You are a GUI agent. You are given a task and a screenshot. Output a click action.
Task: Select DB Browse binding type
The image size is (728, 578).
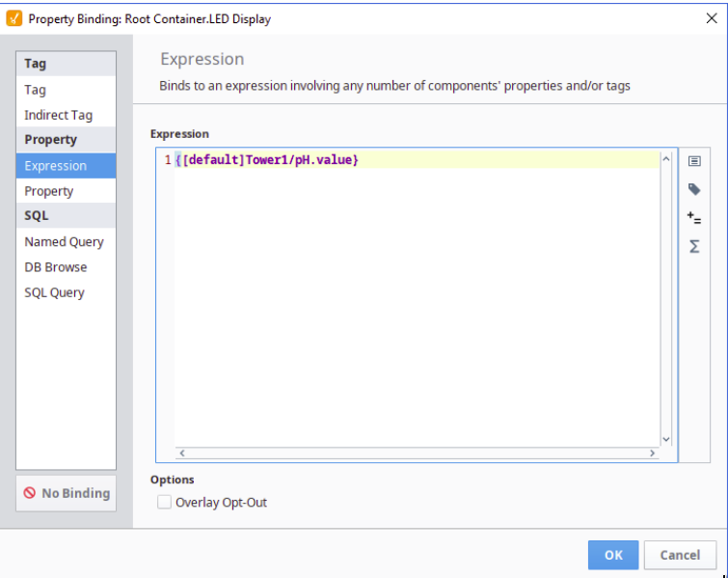(56, 267)
